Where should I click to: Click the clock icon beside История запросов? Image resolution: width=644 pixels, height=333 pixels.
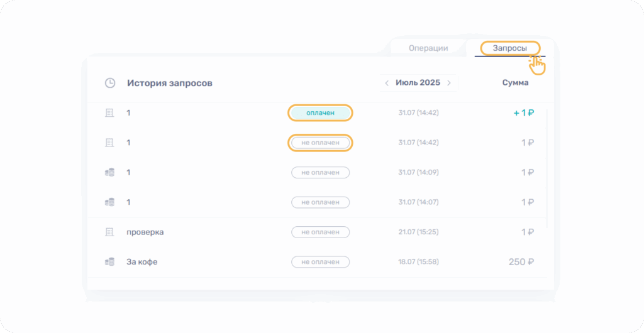(x=110, y=83)
